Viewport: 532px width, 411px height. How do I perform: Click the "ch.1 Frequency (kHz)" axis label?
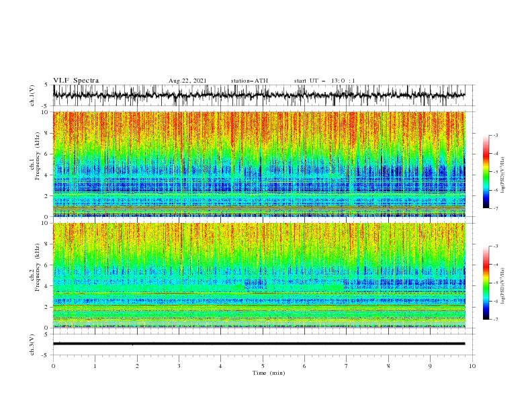coord(35,156)
